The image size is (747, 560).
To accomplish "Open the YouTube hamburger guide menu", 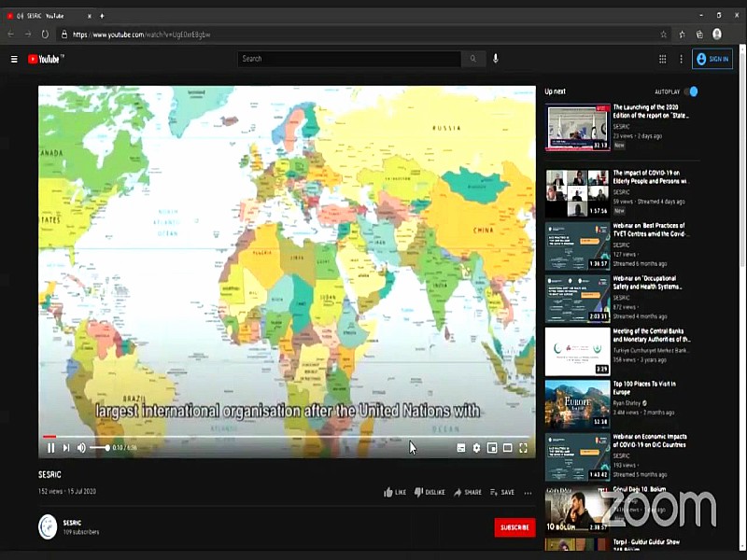I will (14, 59).
